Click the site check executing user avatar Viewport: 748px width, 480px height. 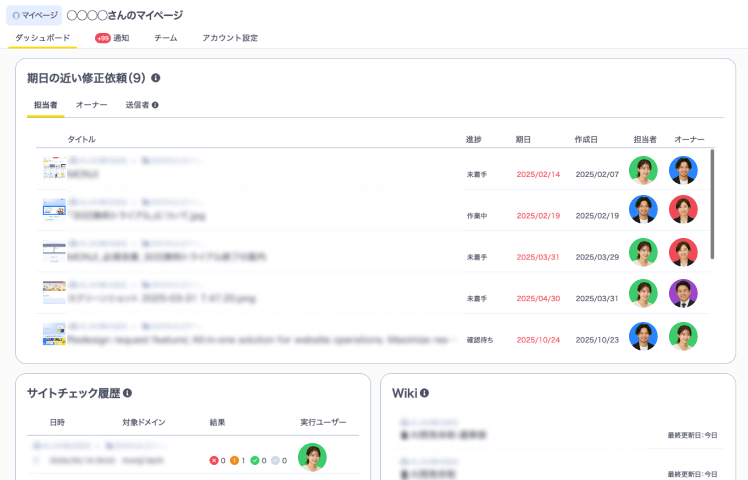click(312, 457)
